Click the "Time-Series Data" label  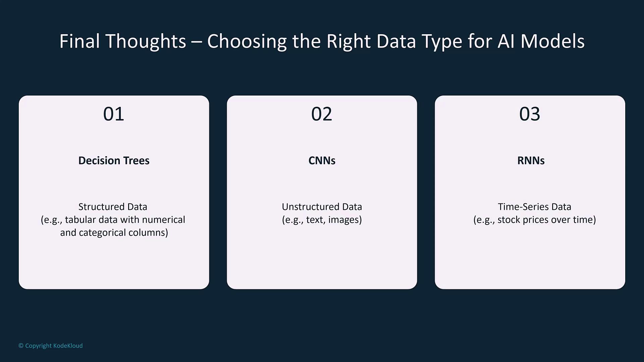click(x=534, y=207)
